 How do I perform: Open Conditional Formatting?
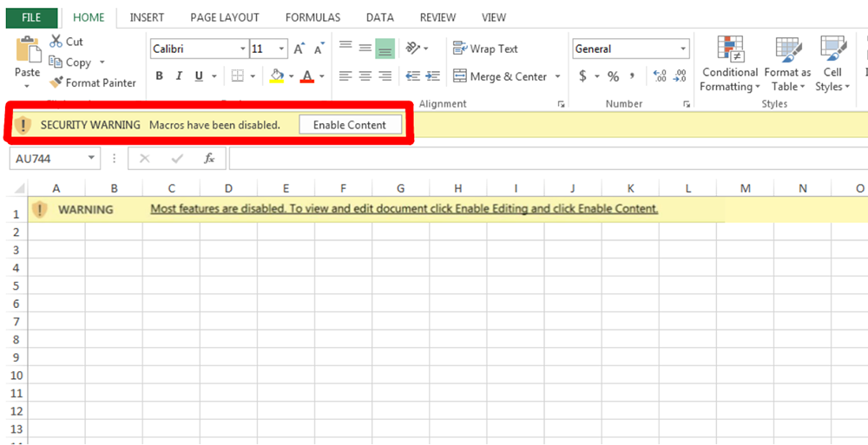(x=730, y=64)
